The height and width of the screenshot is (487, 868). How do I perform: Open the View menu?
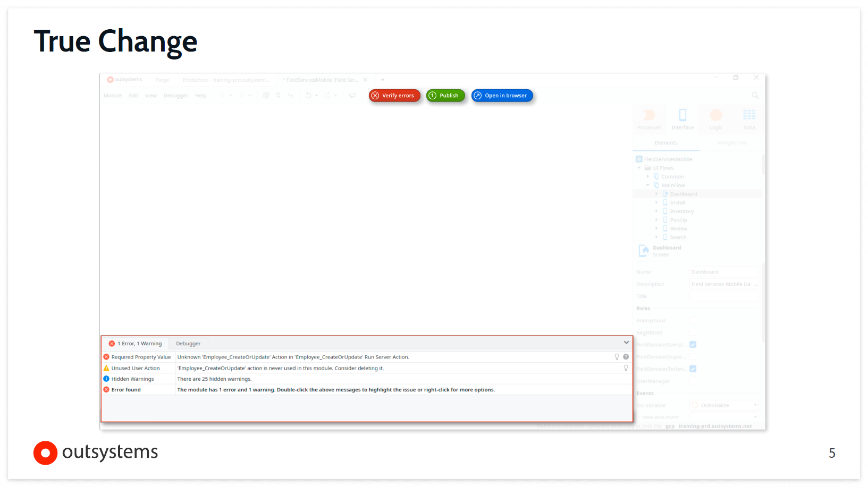click(151, 96)
